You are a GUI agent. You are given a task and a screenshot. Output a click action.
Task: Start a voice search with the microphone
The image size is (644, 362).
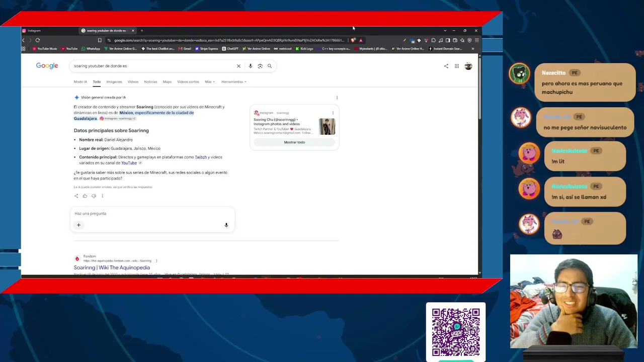tap(250, 66)
